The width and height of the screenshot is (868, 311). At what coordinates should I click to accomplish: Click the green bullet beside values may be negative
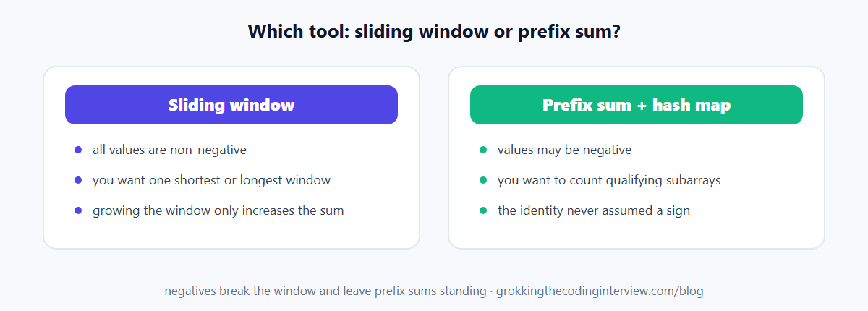483,150
